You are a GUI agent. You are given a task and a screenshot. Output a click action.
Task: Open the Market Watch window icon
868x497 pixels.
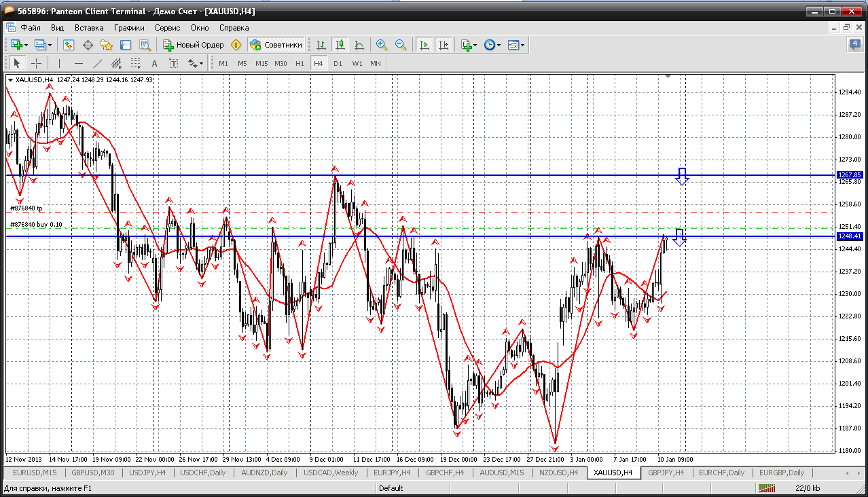pos(69,45)
